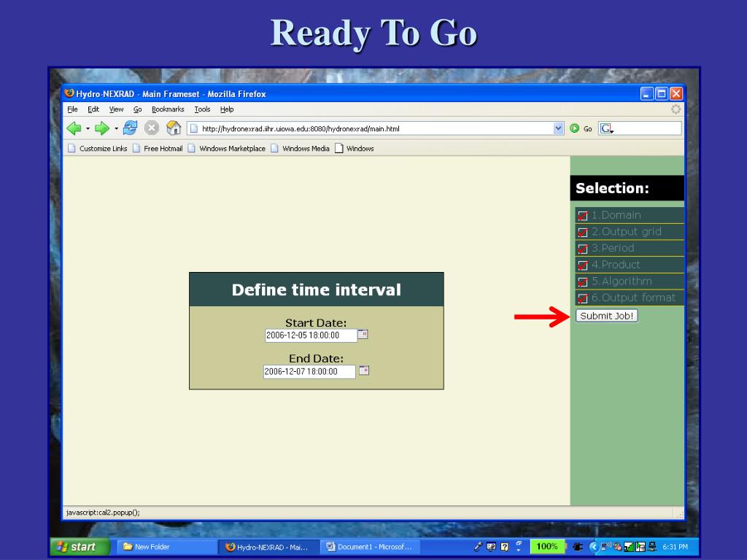
Task: Open the address bar URL dropdown
Action: point(558,128)
